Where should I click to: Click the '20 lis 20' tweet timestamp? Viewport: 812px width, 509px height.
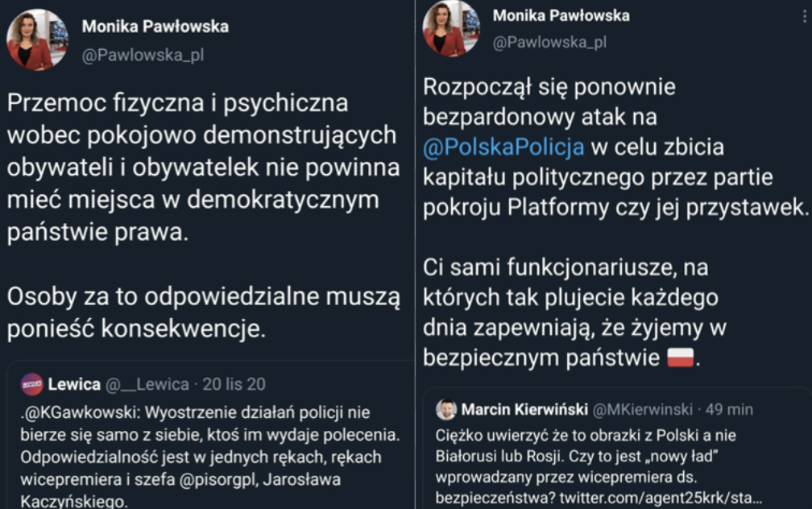[234, 384]
